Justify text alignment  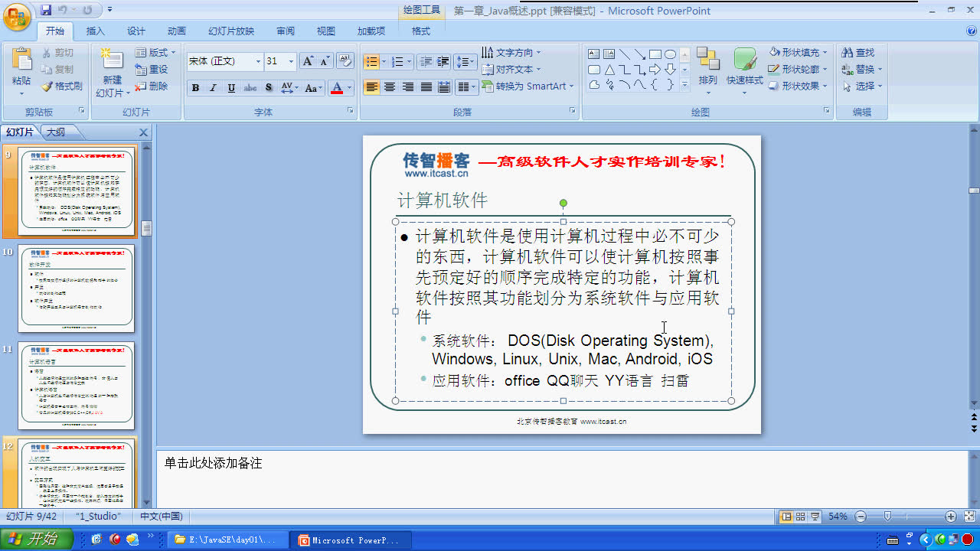point(426,87)
